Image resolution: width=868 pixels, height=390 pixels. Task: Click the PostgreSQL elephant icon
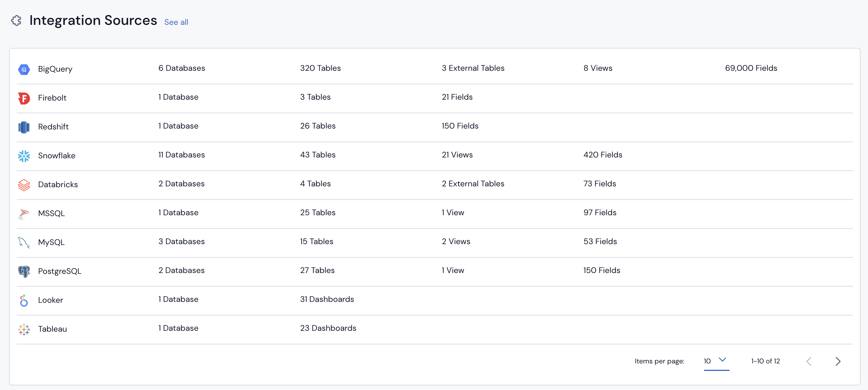coord(24,272)
